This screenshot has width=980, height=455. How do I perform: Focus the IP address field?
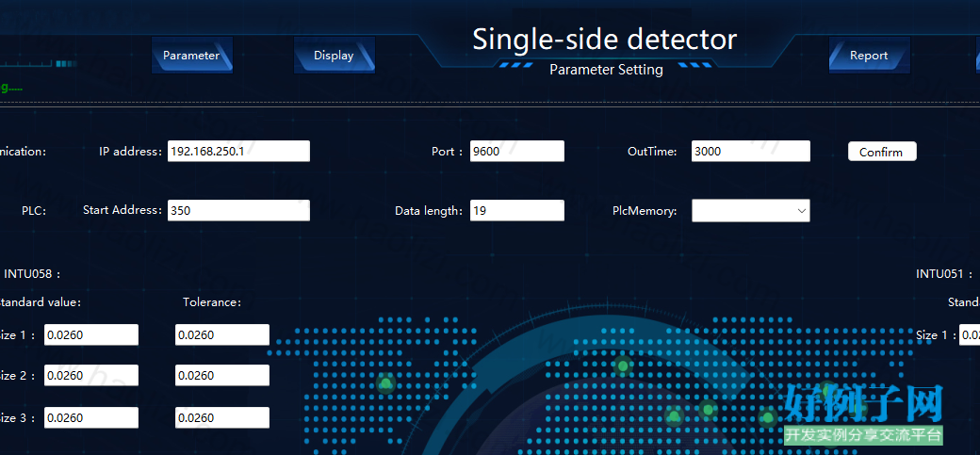238,152
